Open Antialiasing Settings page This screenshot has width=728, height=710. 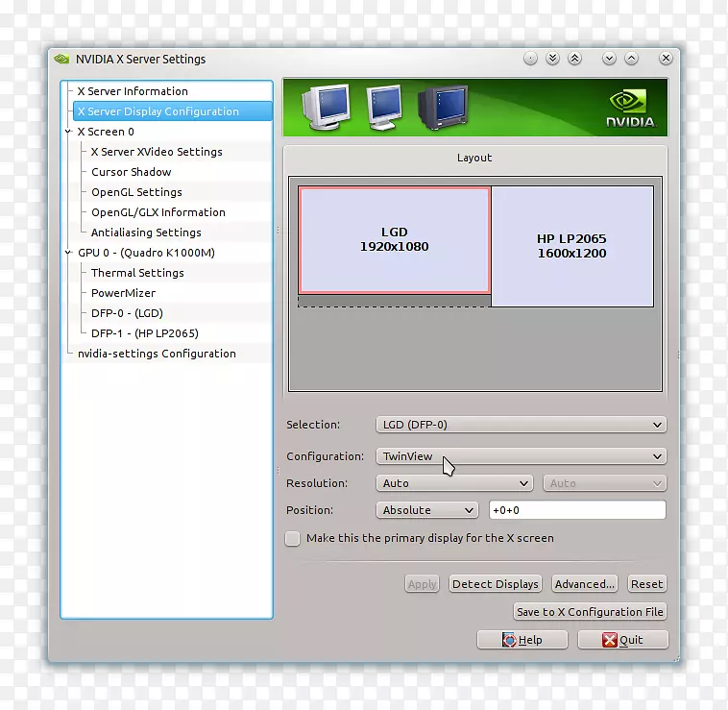point(146,233)
